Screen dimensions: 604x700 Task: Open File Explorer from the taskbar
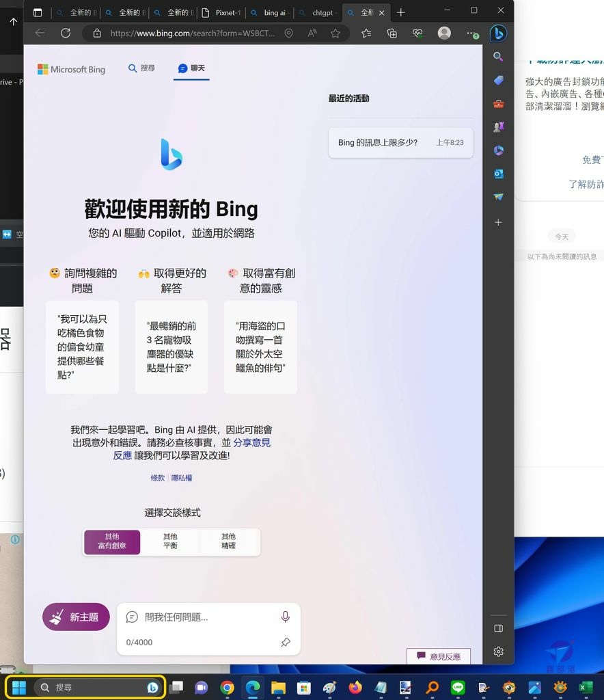(278, 688)
